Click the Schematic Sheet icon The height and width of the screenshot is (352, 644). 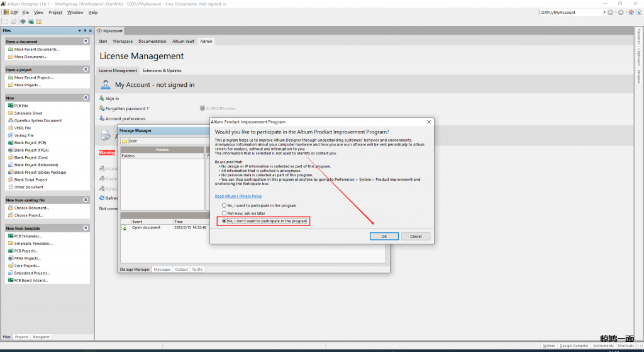[10, 113]
